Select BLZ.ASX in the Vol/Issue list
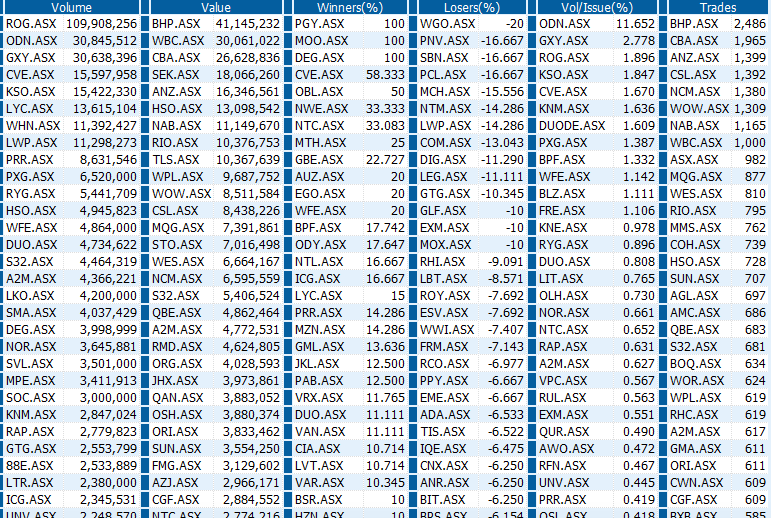This screenshot has width=771, height=518. point(562,194)
